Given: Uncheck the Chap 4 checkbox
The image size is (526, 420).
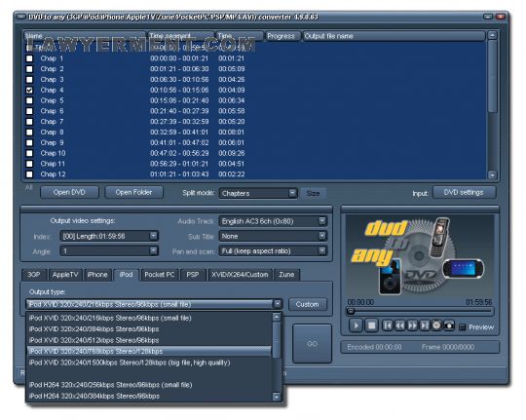Looking at the screenshot, I should (x=29, y=90).
